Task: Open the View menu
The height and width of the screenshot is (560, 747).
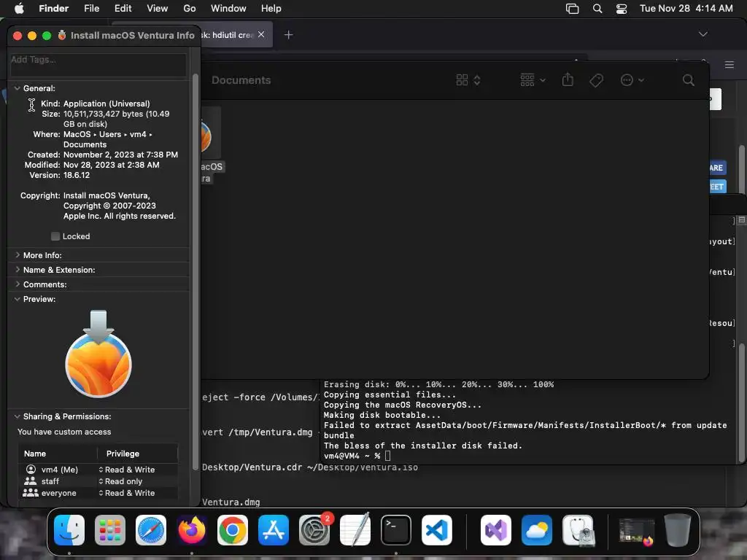Action: coord(158,8)
